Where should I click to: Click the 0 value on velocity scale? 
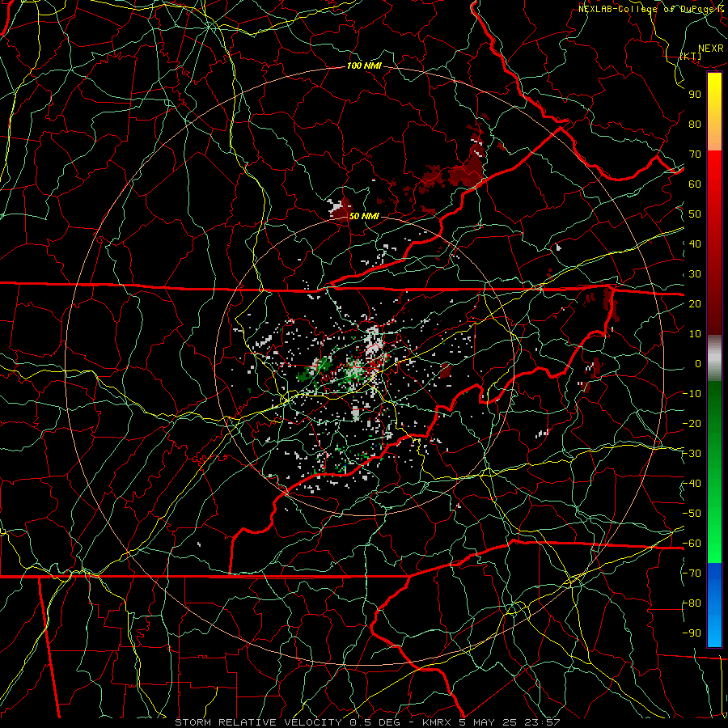tap(698, 363)
